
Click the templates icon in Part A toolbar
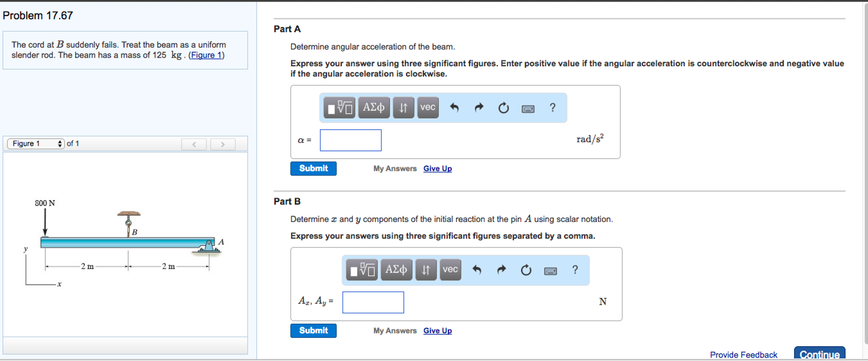(x=339, y=108)
